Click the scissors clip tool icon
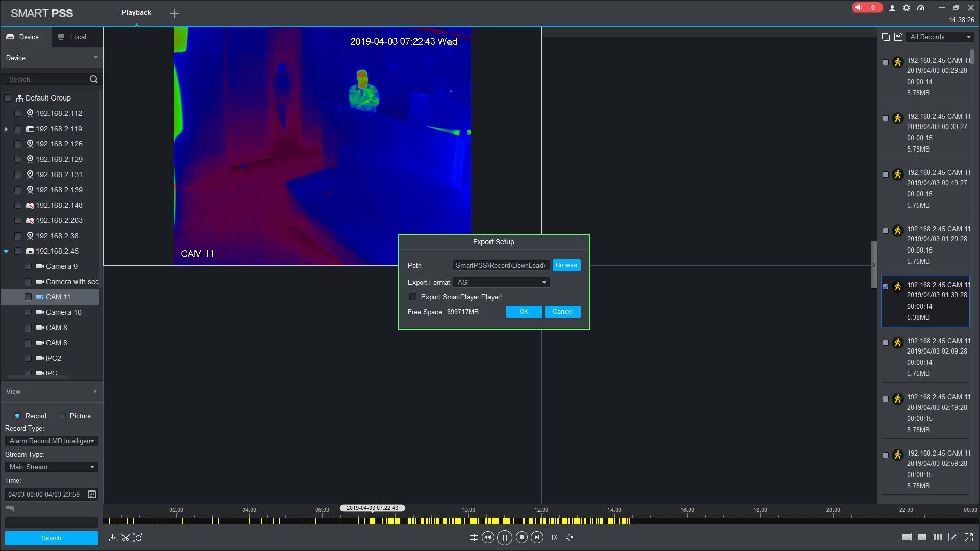This screenshot has width=980, height=551. pyautogui.click(x=126, y=537)
